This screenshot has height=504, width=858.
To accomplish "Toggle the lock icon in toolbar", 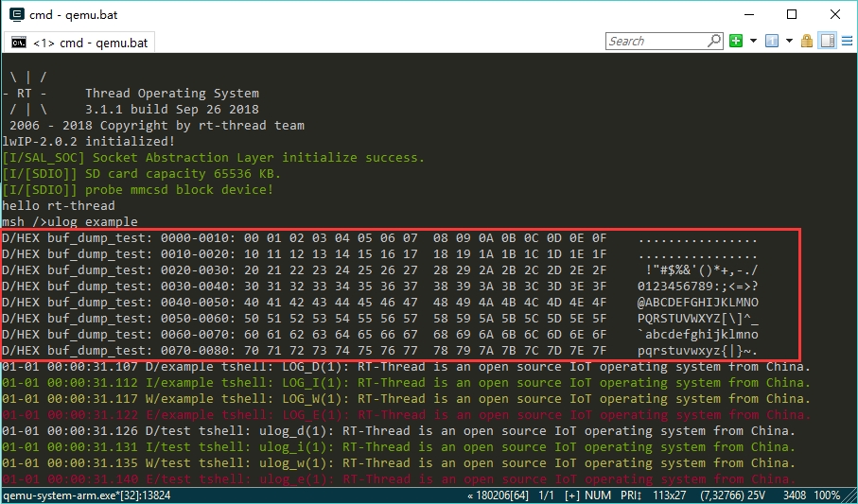I will tap(807, 41).
